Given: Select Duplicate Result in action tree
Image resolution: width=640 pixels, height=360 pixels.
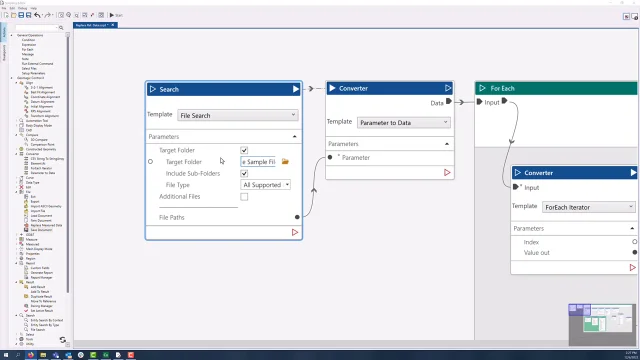Looking at the screenshot, I should tap(41, 296).
